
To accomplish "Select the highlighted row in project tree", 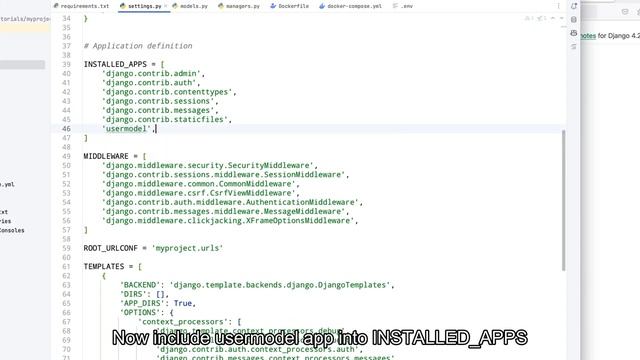I will (x=22, y=64).
